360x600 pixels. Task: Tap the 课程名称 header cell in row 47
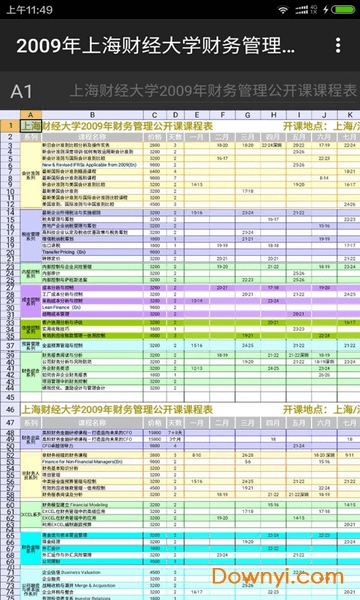point(92,423)
